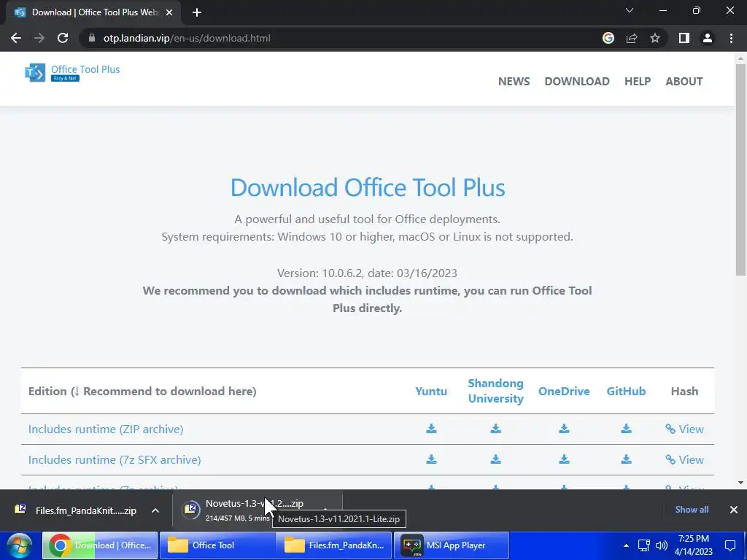Screen dimensions: 747x560
Task: Click the Yuntu column header link
Action: [431, 391]
